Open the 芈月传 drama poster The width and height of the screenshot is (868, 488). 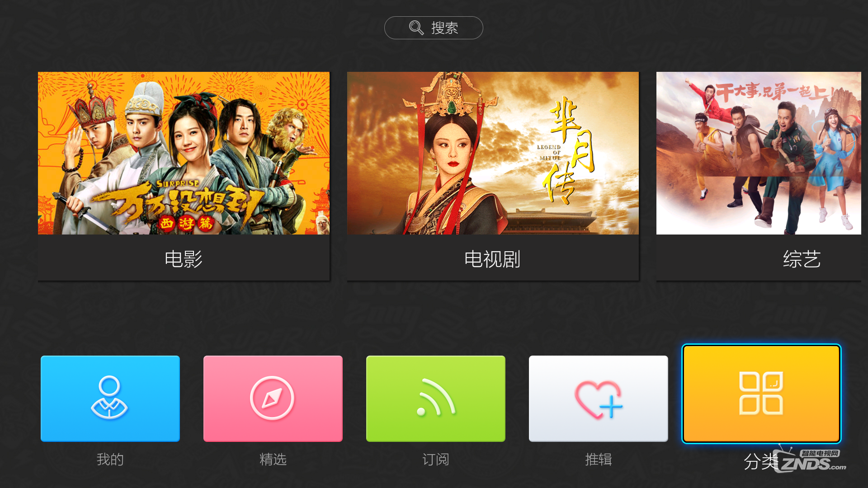tap(493, 153)
